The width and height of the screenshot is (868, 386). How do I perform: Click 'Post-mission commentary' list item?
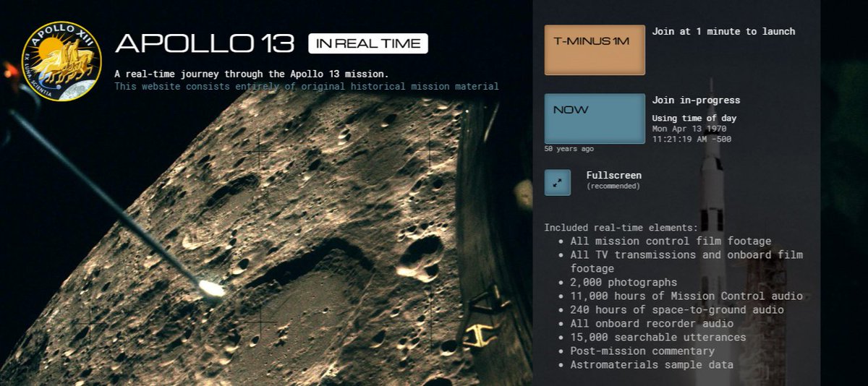[x=642, y=351]
